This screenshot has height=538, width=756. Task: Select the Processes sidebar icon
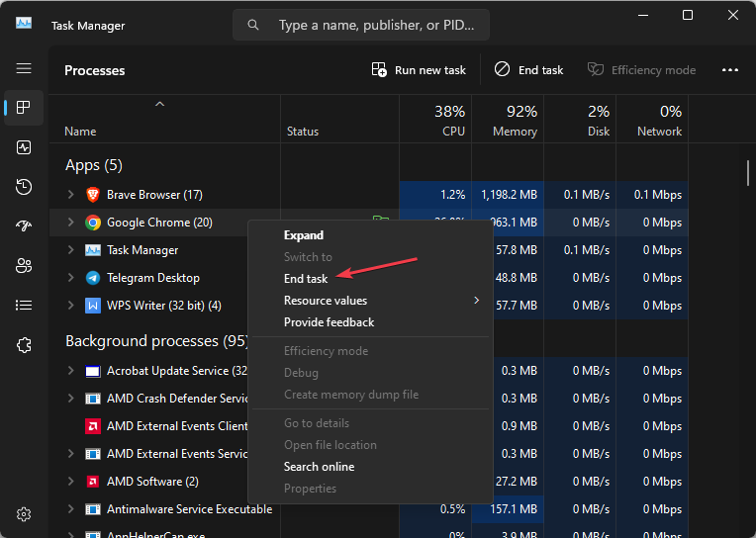pos(24,107)
